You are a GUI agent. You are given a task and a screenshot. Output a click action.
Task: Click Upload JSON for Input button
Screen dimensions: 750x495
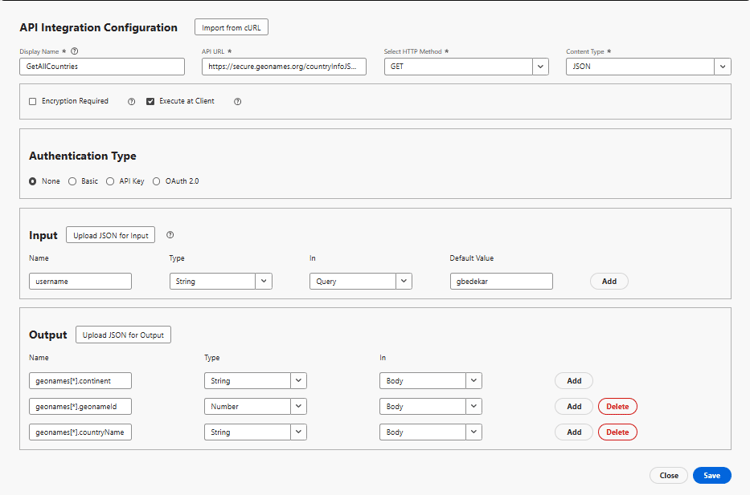point(110,235)
